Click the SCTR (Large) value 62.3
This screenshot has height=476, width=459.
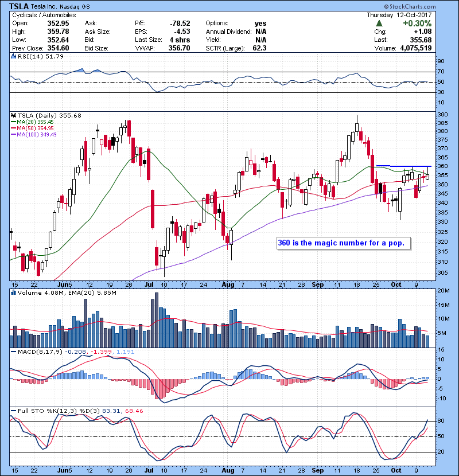click(259, 48)
